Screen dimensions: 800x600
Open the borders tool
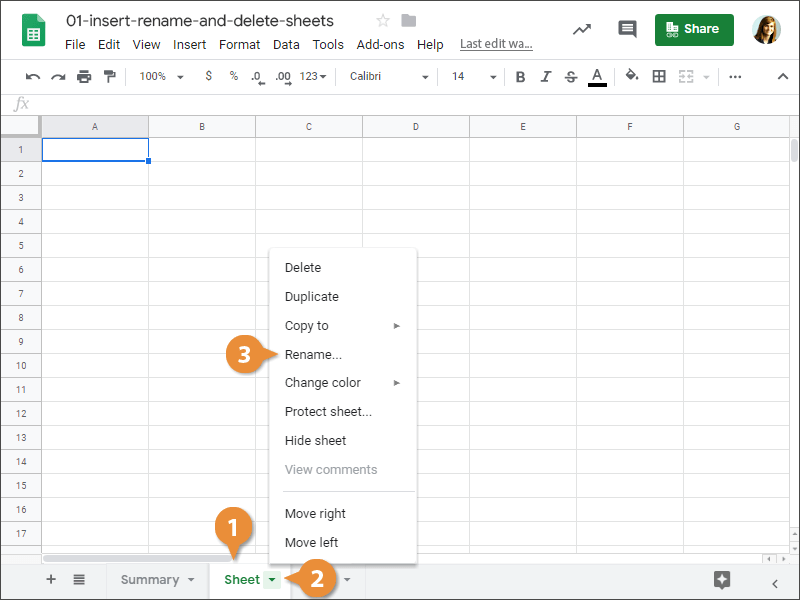pos(658,76)
